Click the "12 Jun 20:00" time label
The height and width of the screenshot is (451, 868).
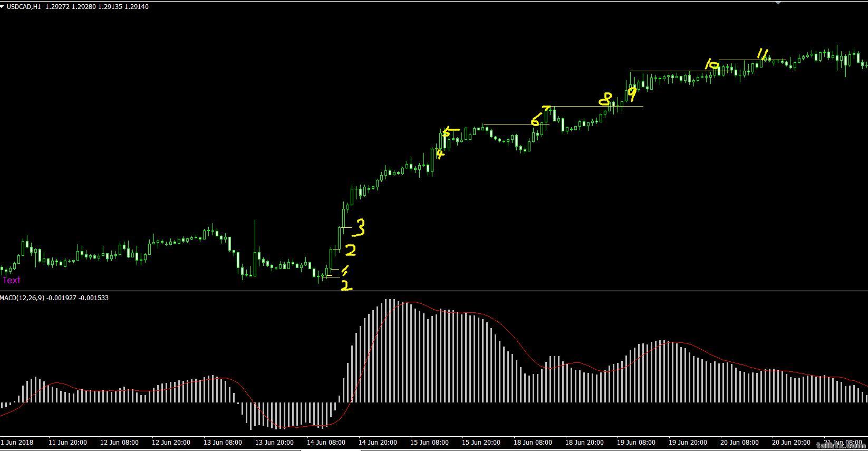(171, 442)
